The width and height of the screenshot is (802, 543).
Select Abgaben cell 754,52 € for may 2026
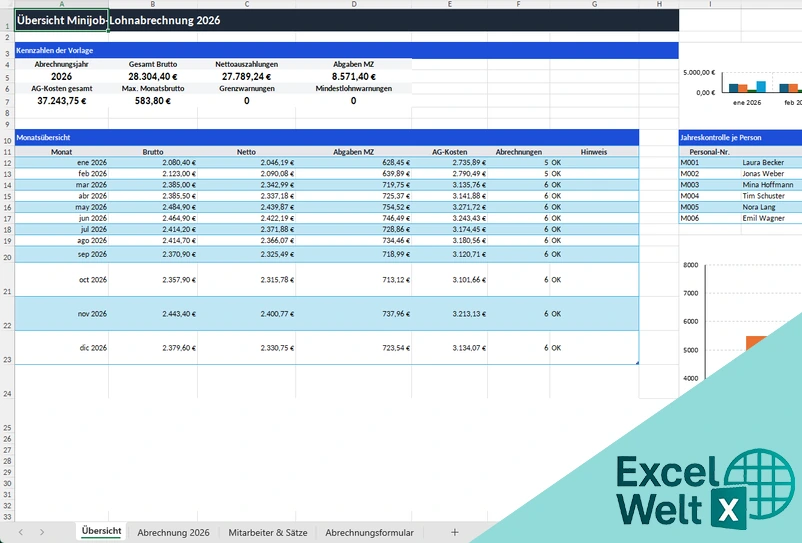353,207
